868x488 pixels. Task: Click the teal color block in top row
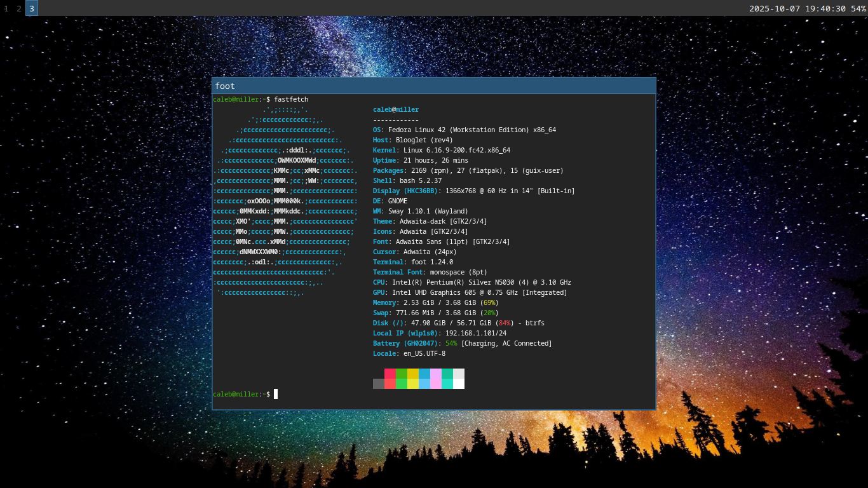tap(447, 374)
